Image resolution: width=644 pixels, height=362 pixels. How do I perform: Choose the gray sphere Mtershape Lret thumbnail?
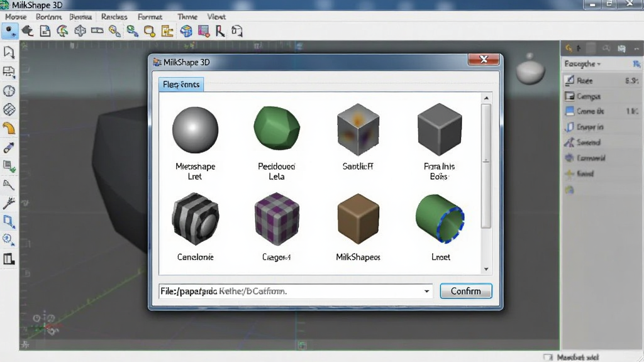click(196, 129)
